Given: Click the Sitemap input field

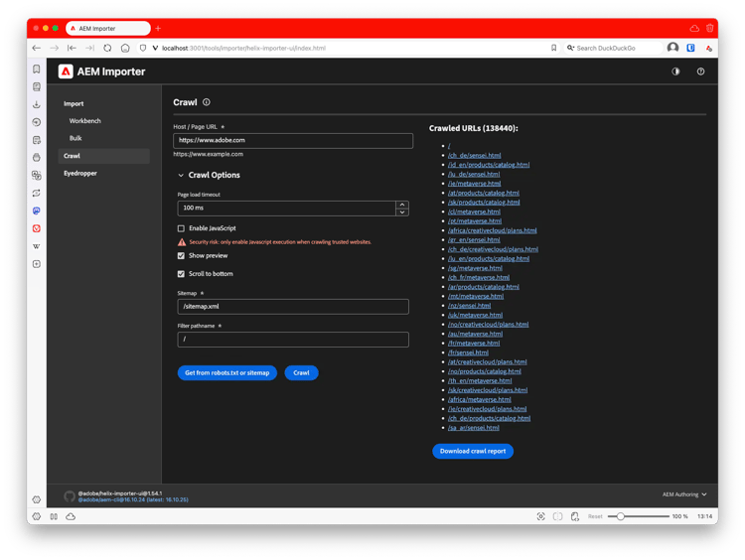Looking at the screenshot, I should pos(293,307).
